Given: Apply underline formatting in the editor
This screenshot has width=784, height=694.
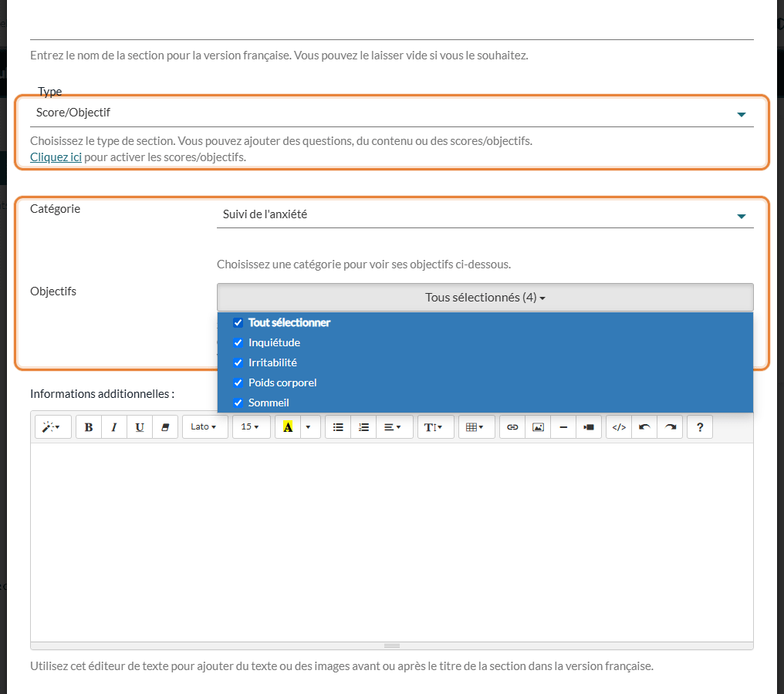Looking at the screenshot, I should point(140,427).
